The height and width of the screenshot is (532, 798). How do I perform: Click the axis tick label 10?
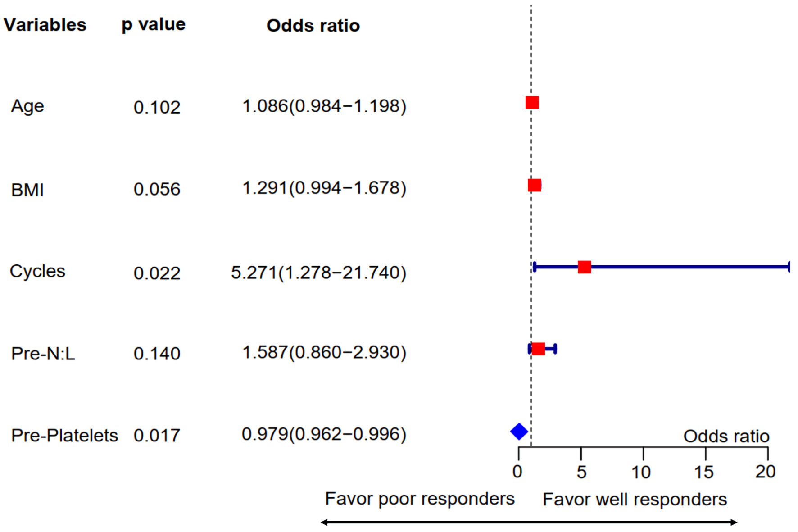(x=641, y=472)
